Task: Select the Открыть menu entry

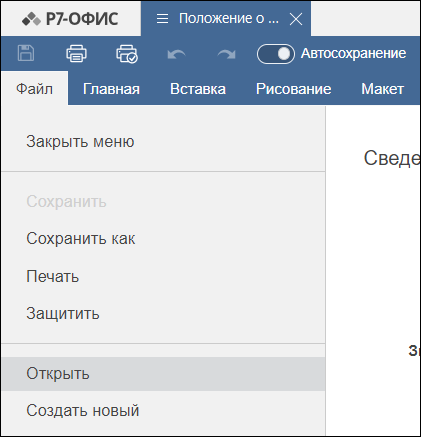Action: [163, 374]
